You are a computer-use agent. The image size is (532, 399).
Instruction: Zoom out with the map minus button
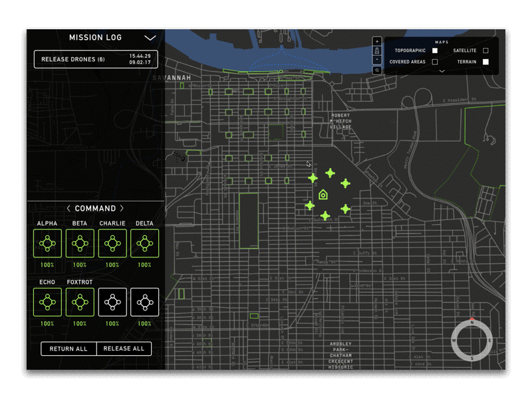coord(377,60)
